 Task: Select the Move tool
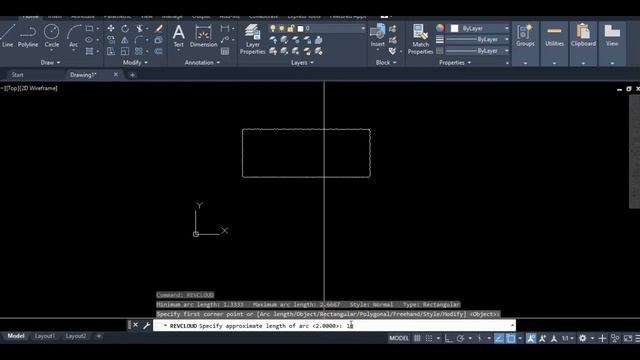pyautogui.click(x=111, y=29)
